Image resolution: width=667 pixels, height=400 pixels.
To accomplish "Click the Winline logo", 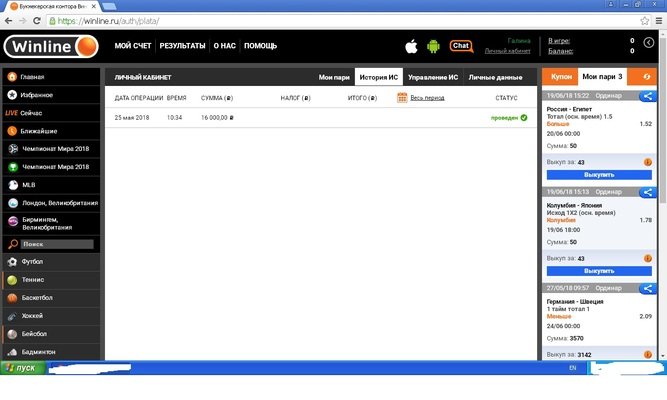I will pyautogui.click(x=51, y=46).
